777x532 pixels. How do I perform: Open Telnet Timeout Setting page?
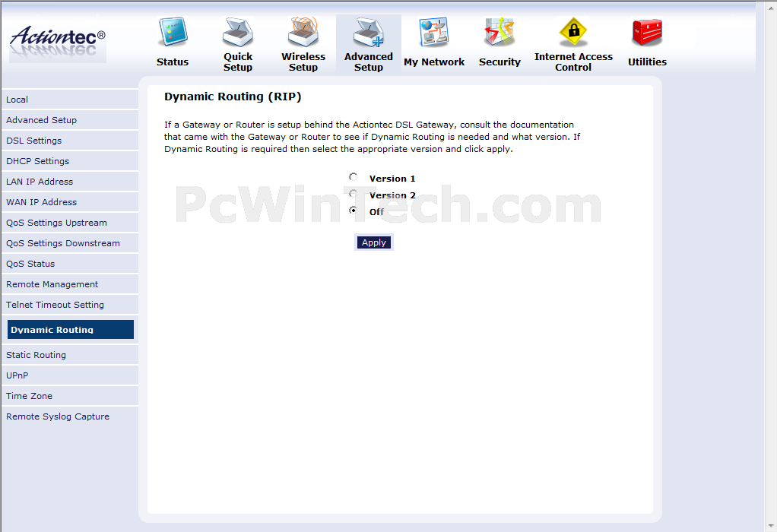[70, 305]
